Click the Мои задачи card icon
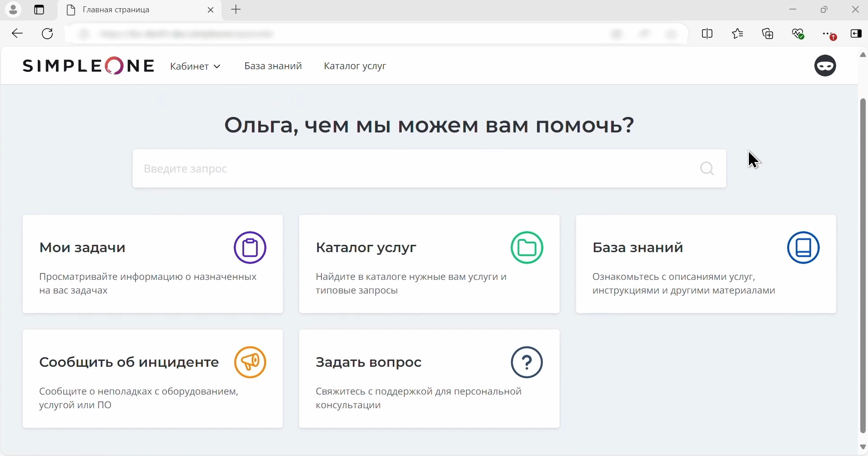This screenshot has height=456, width=868. tap(250, 248)
